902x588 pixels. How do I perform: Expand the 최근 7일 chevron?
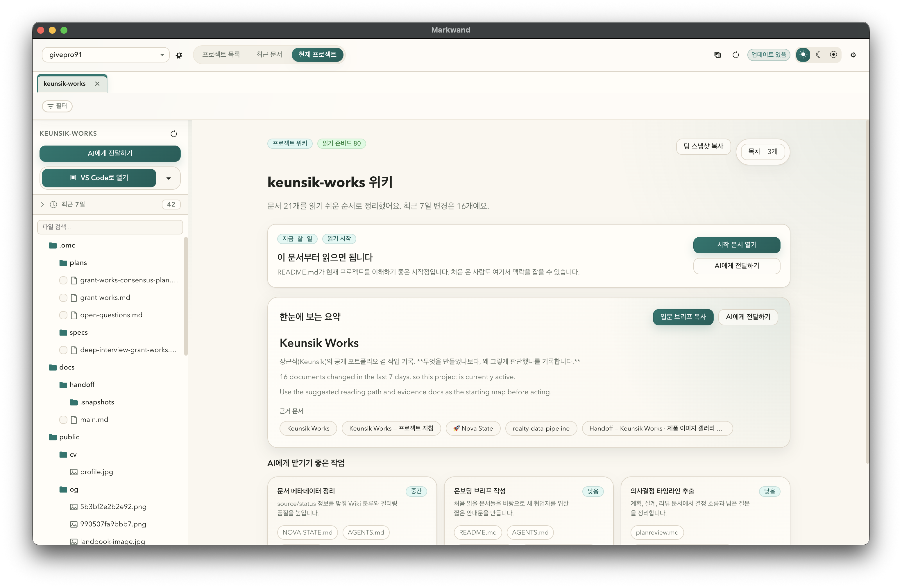[x=42, y=204]
